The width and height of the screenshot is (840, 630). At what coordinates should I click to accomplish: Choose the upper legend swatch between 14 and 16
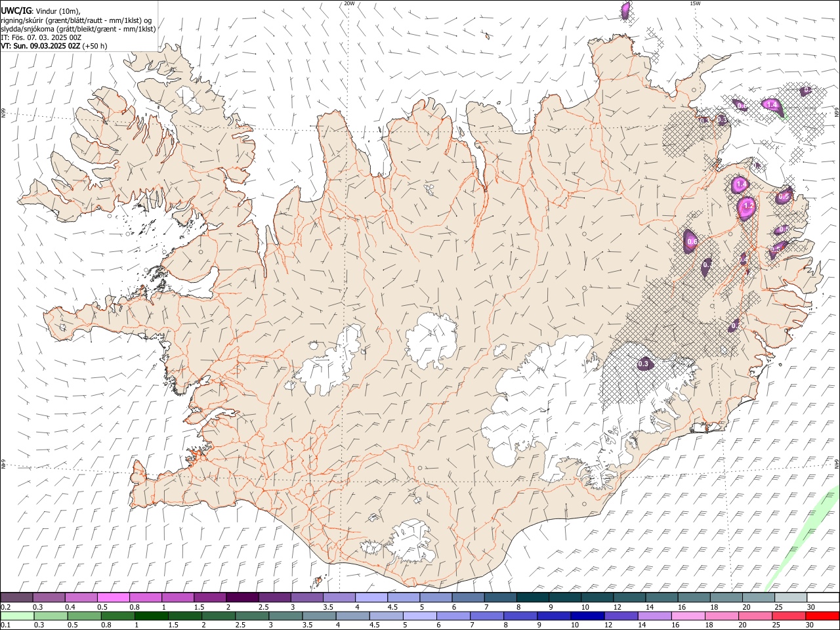point(661,598)
